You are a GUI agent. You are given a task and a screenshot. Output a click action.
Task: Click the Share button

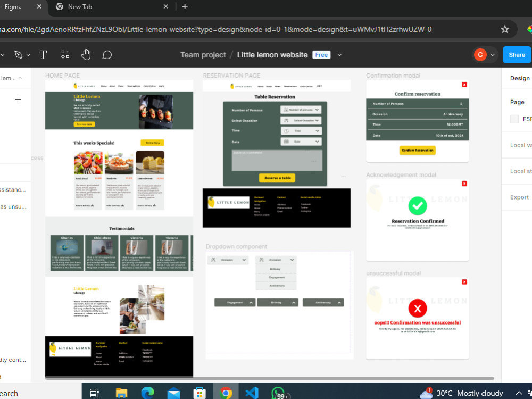517,55
